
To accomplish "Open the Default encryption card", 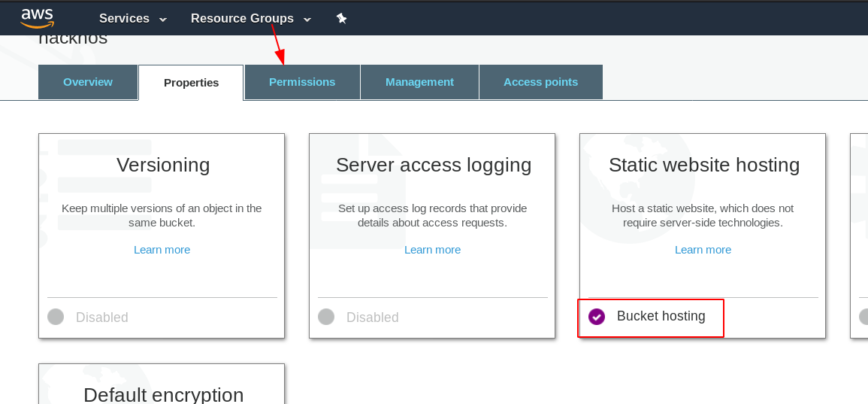I will click(162, 384).
